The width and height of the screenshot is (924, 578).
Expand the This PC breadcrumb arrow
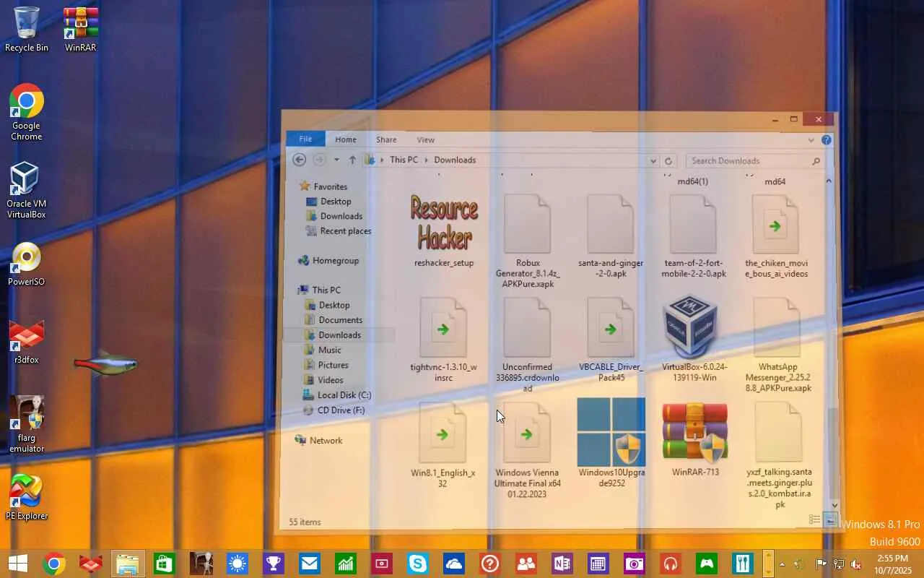[x=426, y=160]
